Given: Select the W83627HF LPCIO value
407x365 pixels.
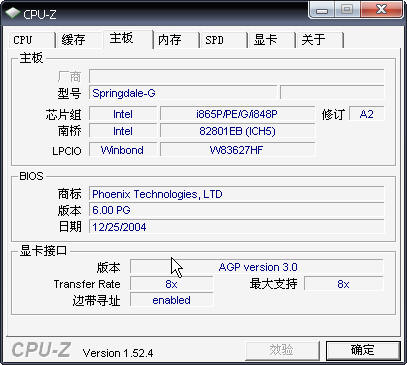Looking at the screenshot, I should coord(237,150).
